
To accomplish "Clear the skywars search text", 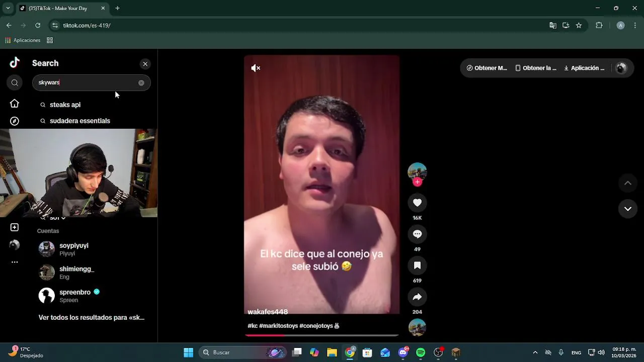I will [x=141, y=83].
